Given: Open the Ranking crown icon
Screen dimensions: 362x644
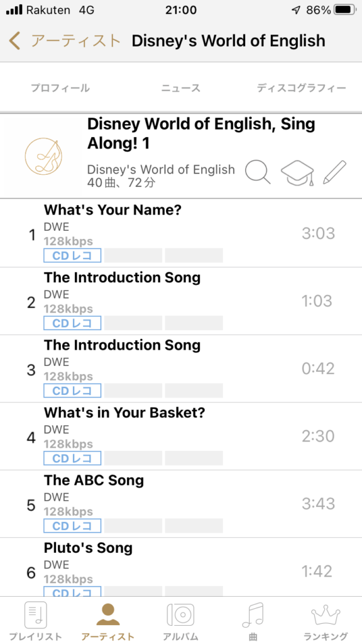Looking at the screenshot, I should pyautogui.click(x=326, y=615).
